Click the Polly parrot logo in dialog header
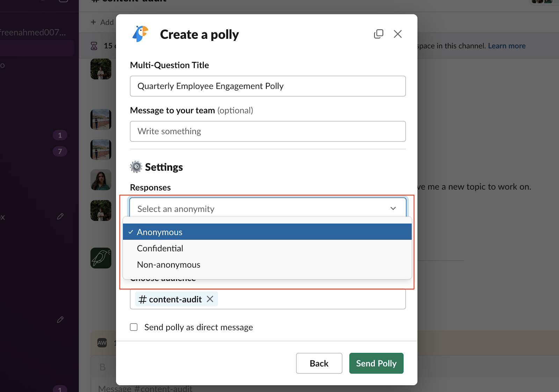Image resolution: width=559 pixels, height=392 pixels. pyautogui.click(x=140, y=34)
